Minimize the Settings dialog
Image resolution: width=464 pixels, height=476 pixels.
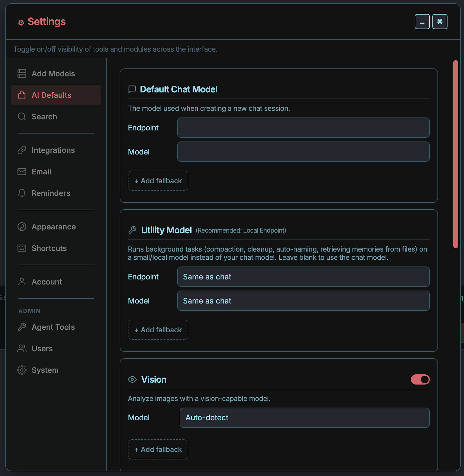pyautogui.click(x=422, y=22)
